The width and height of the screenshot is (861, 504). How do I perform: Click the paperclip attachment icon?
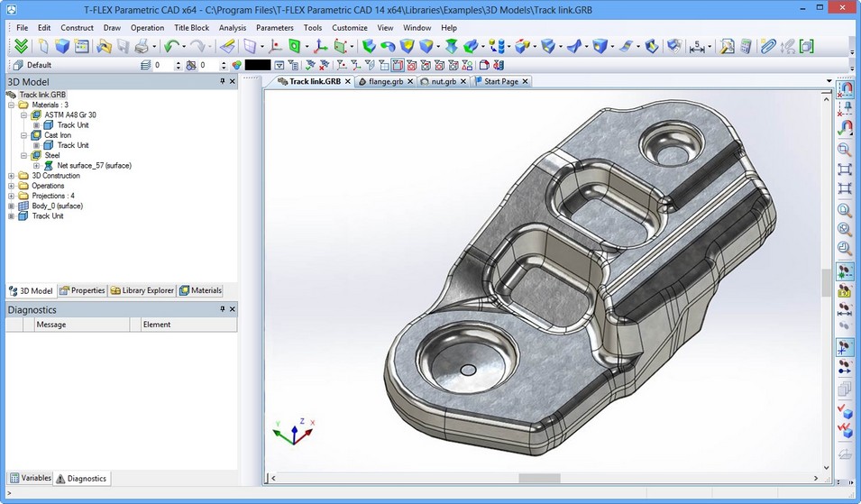[766, 46]
